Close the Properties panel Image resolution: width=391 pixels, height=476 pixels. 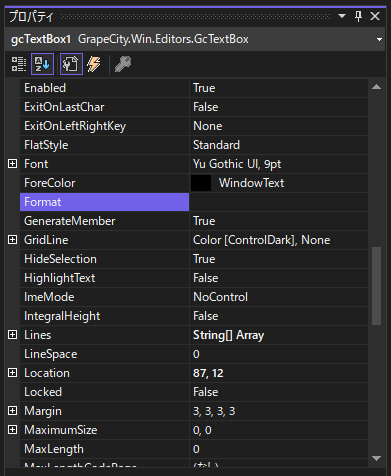(x=375, y=16)
